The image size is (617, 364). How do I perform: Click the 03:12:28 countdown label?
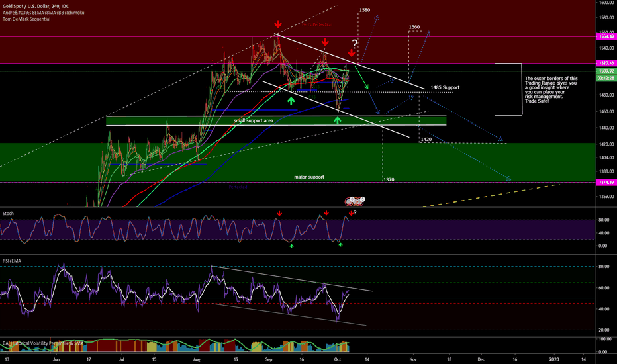point(606,78)
